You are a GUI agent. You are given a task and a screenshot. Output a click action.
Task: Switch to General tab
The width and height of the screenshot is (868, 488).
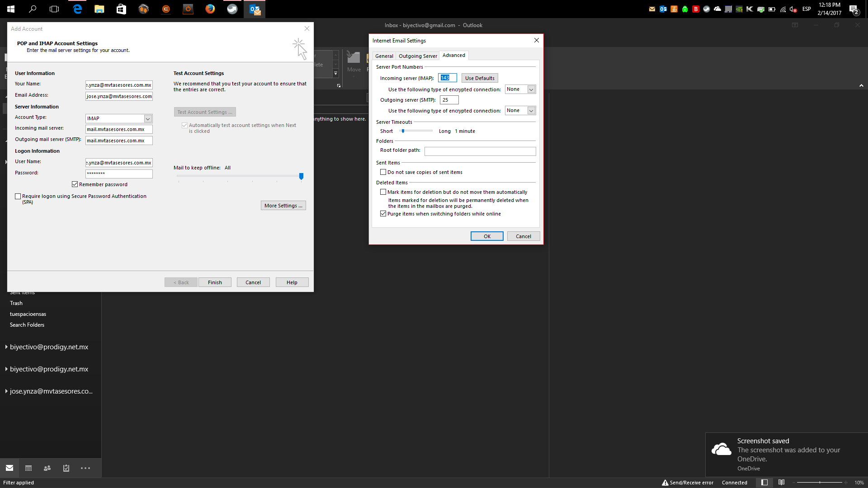(x=384, y=56)
